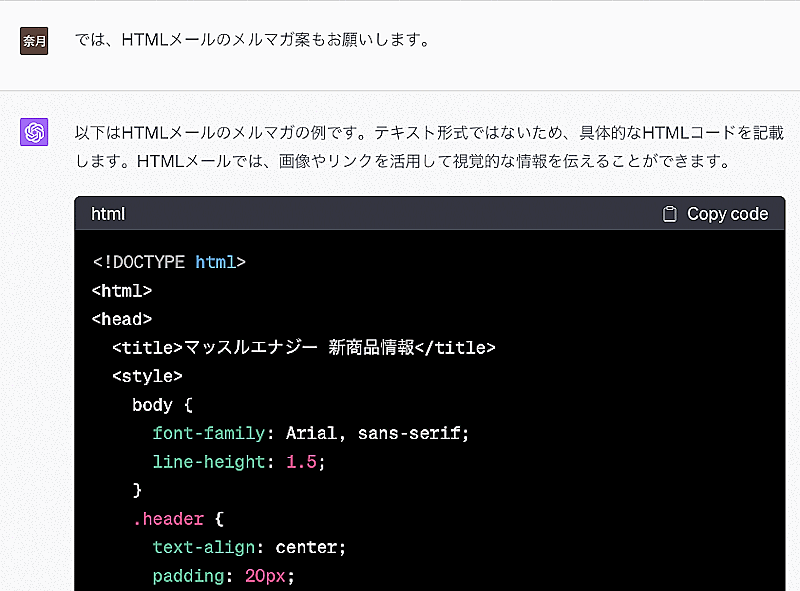Screen dimensions: 800x591
Task: Place cursor on the opening <html> tag line
Action: coord(121,291)
